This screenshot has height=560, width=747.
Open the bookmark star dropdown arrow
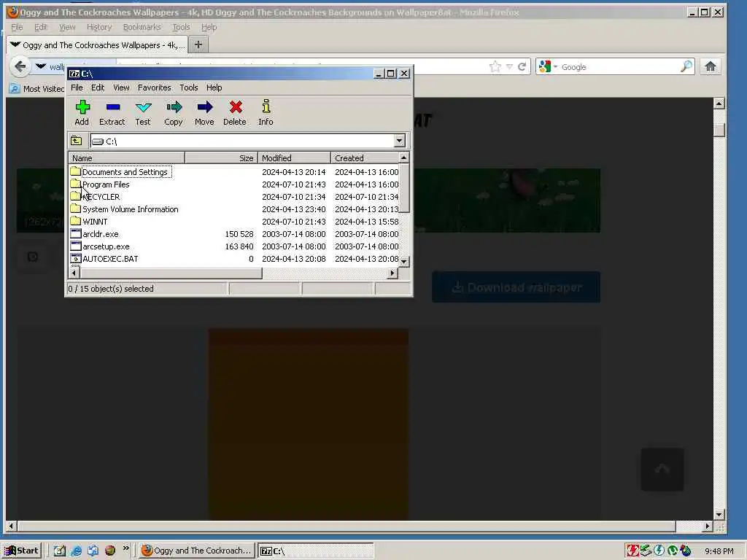tap(509, 66)
